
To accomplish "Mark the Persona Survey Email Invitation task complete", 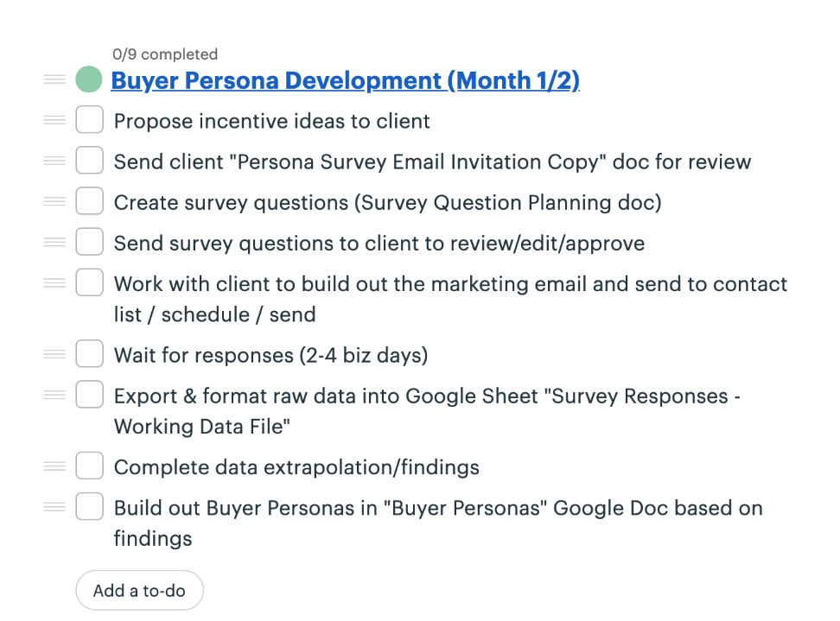I will (89, 161).
